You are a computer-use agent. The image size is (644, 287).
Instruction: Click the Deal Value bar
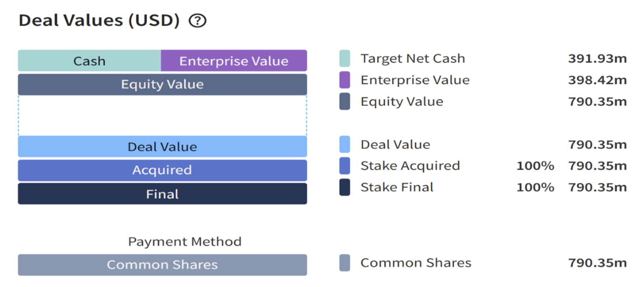(162, 147)
